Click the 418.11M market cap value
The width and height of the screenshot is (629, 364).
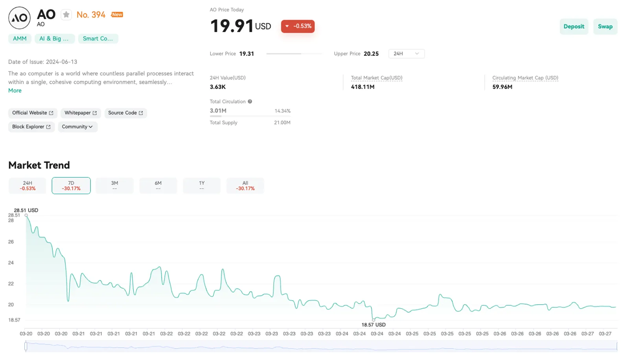362,87
